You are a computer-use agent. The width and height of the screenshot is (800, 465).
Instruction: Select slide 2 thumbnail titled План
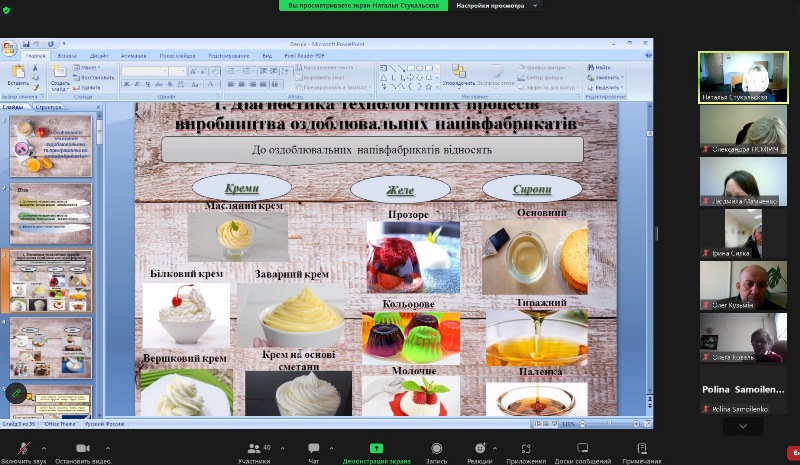tap(51, 214)
